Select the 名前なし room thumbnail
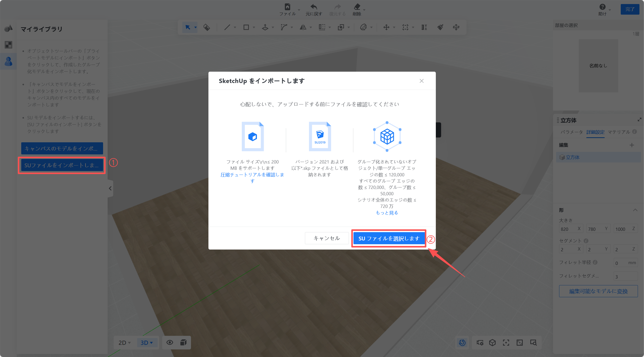 coord(598,66)
